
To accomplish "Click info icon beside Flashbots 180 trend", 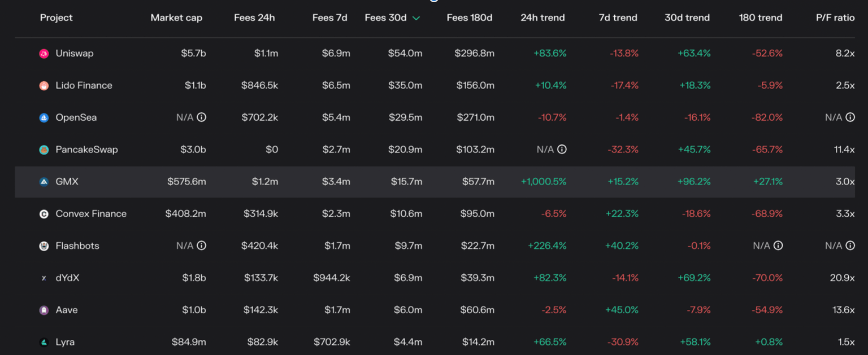I will [x=778, y=246].
